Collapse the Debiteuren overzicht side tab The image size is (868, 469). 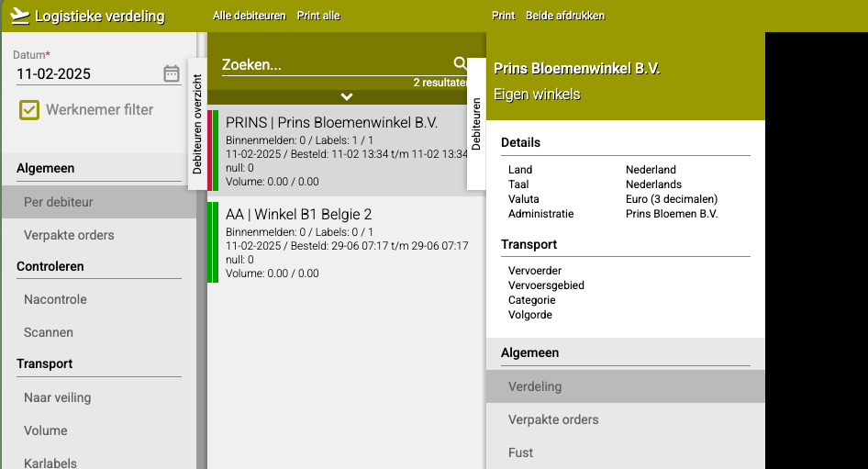(197, 124)
